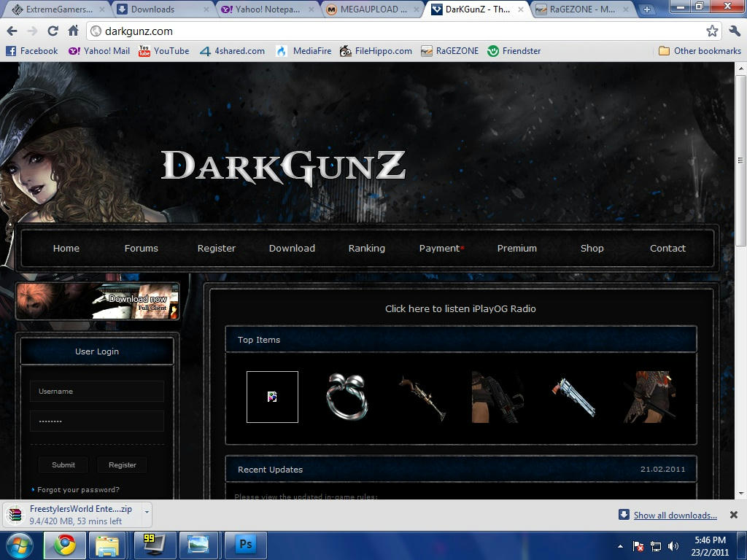The width and height of the screenshot is (747, 560).
Task: Open the new tab button
Action: click(647, 9)
